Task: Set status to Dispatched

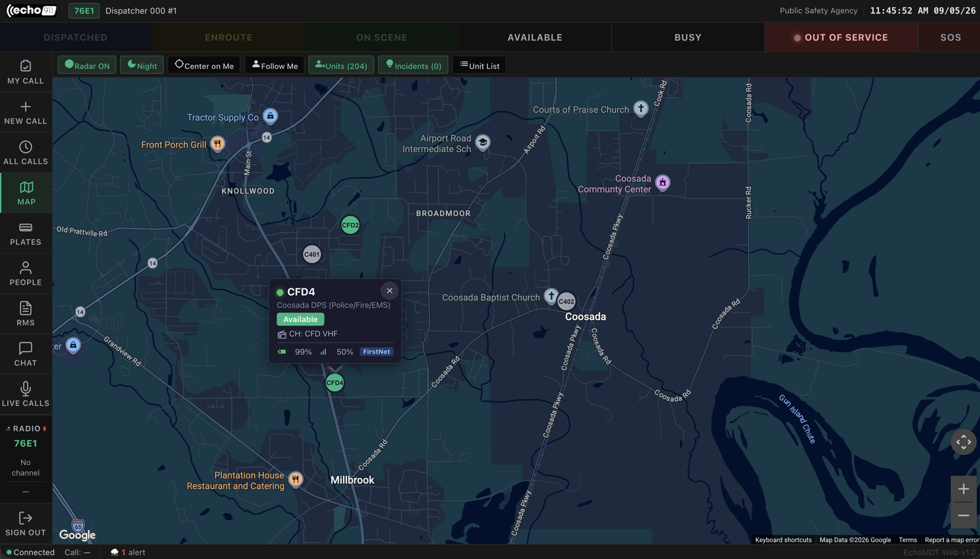Action: click(75, 37)
